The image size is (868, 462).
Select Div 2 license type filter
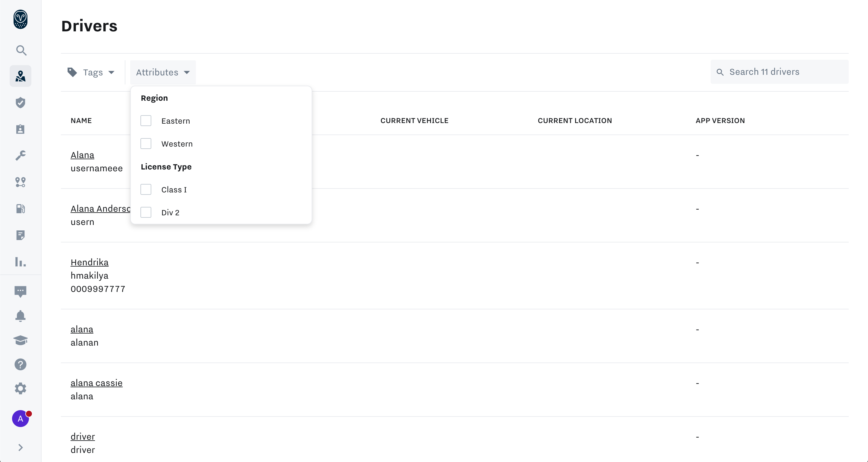tap(146, 212)
